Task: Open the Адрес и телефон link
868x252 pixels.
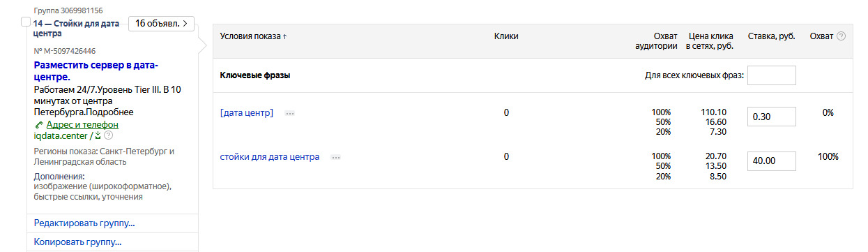Action: point(82,125)
